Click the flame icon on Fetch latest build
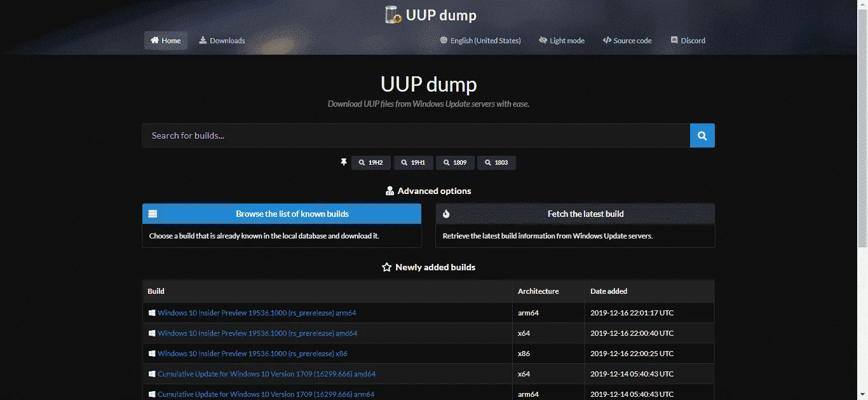The image size is (868, 400). point(446,214)
